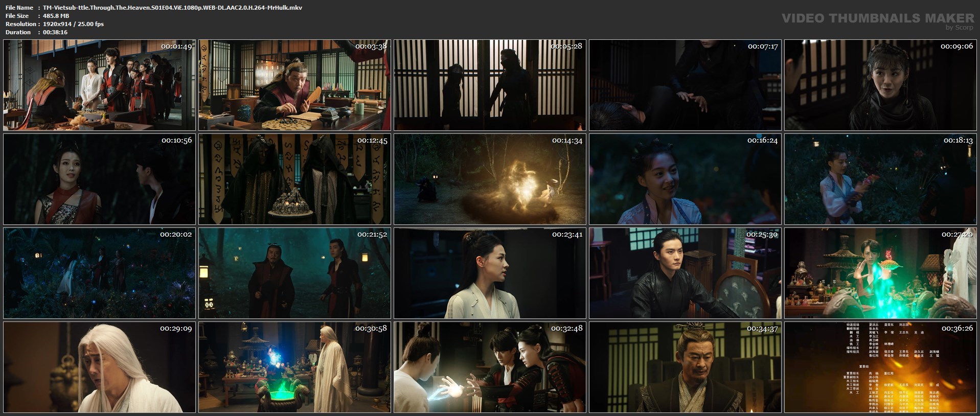Select the thumbnail stamped 00:16:24
980x416 pixels.
click(685, 179)
